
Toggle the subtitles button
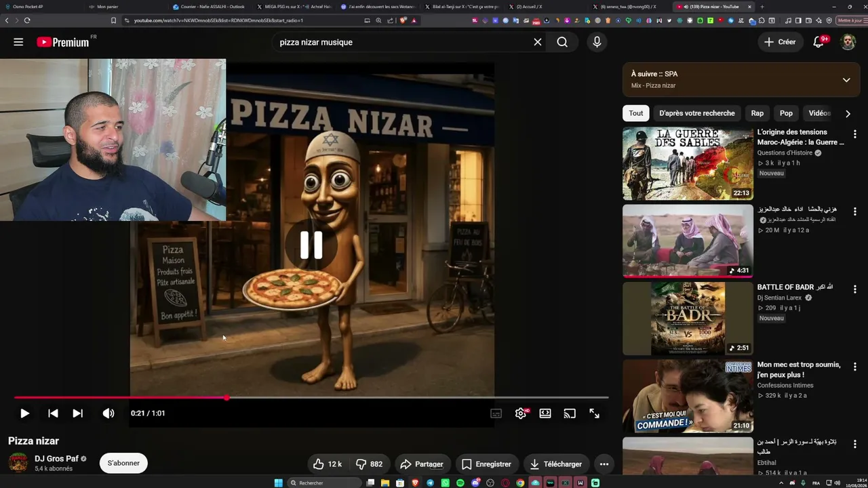tap(496, 413)
